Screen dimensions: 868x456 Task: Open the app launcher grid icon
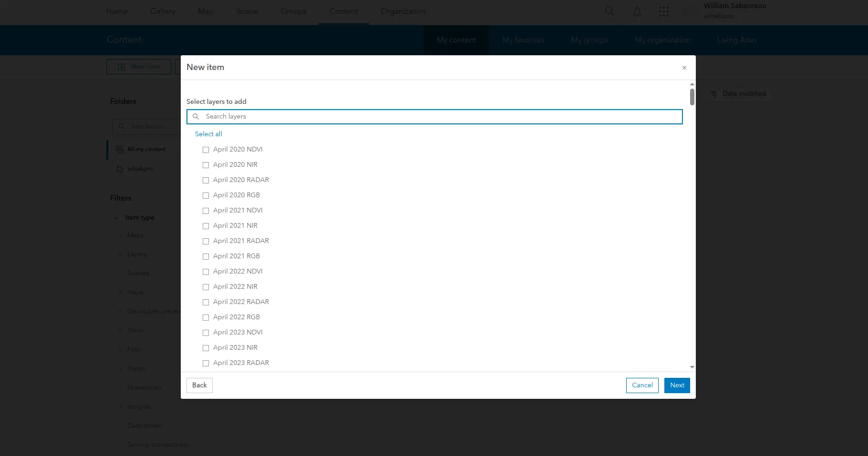point(664,11)
